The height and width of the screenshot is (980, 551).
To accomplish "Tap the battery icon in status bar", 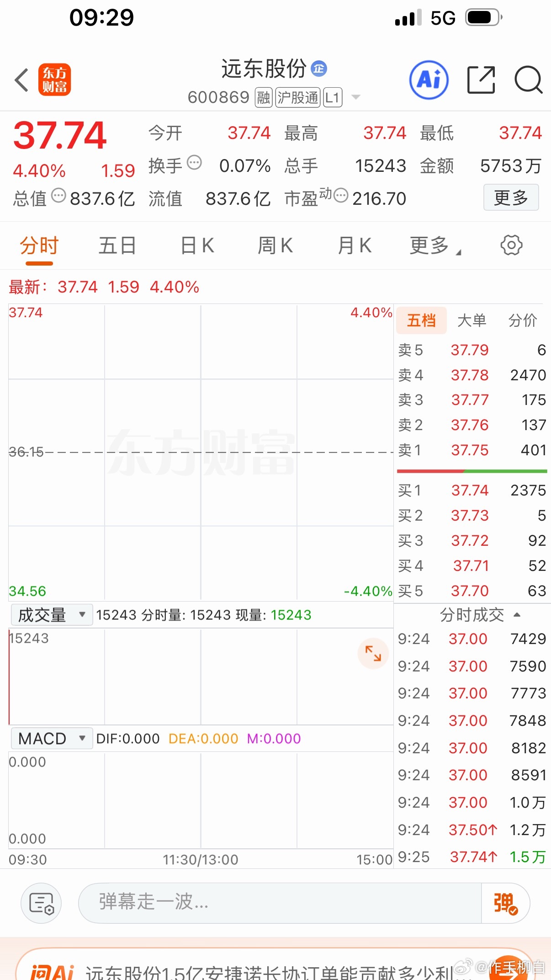I will (484, 17).
